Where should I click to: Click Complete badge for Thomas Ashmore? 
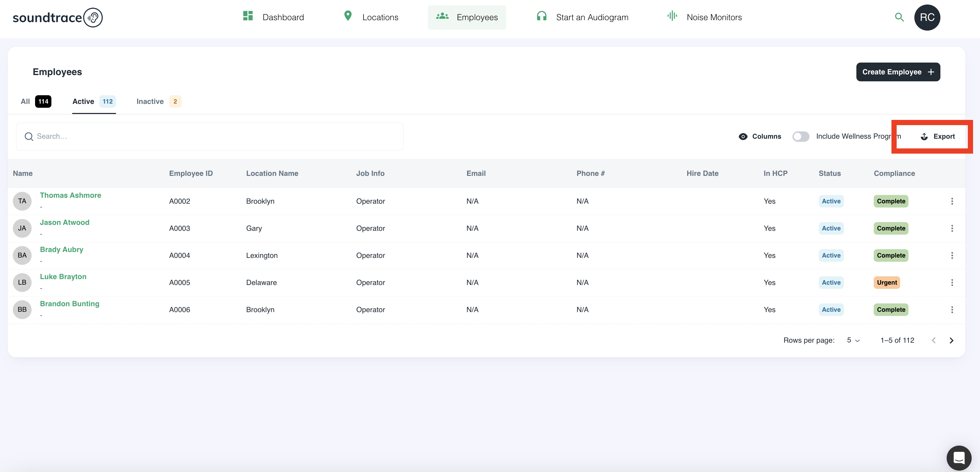891,201
